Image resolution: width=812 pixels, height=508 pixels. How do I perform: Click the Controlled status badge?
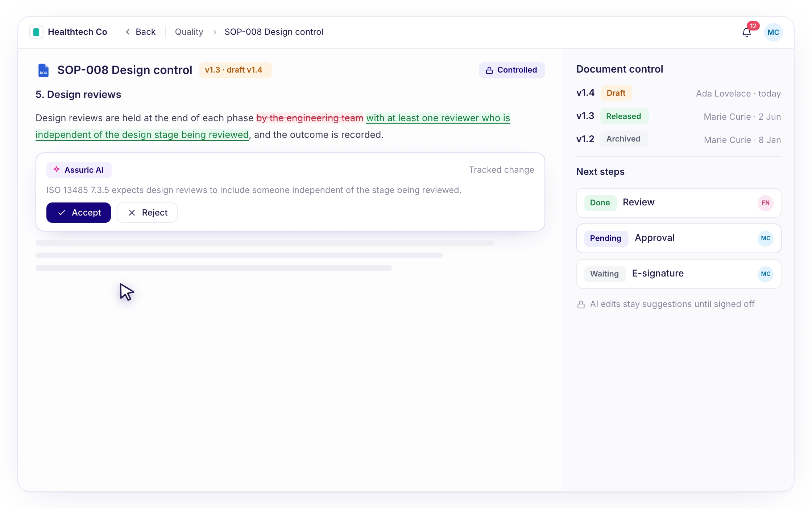click(x=512, y=70)
